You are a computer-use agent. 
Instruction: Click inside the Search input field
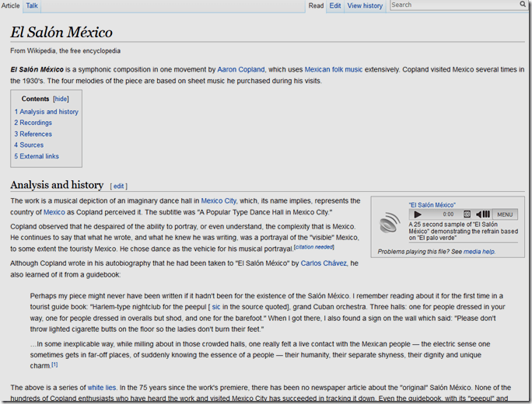coord(453,5)
